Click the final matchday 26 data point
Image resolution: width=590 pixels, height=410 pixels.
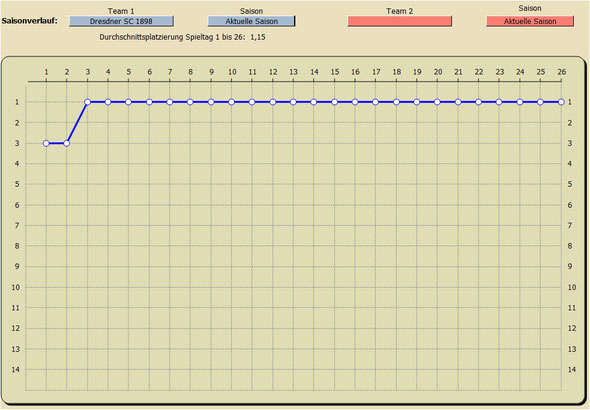click(x=561, y=102)
